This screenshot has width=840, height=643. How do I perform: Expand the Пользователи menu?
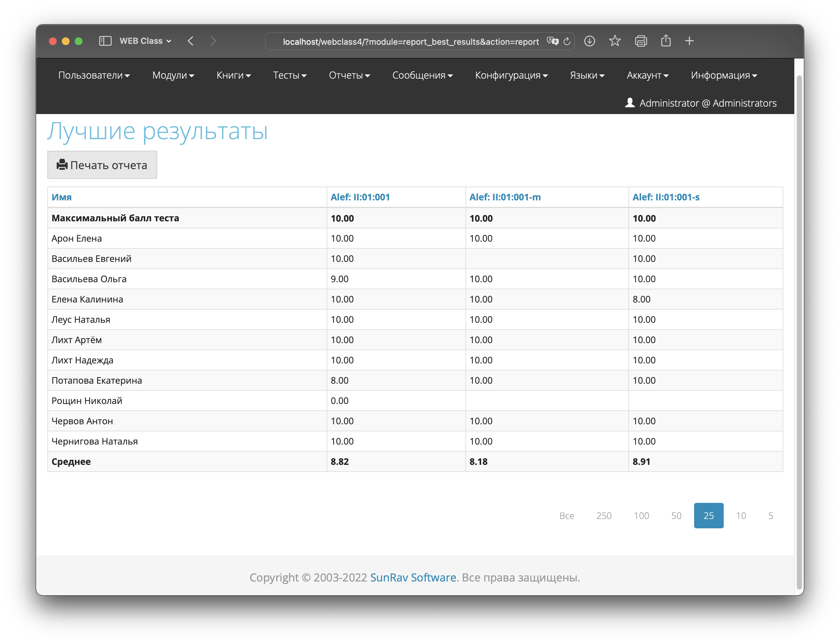click(x=94, y=75)
